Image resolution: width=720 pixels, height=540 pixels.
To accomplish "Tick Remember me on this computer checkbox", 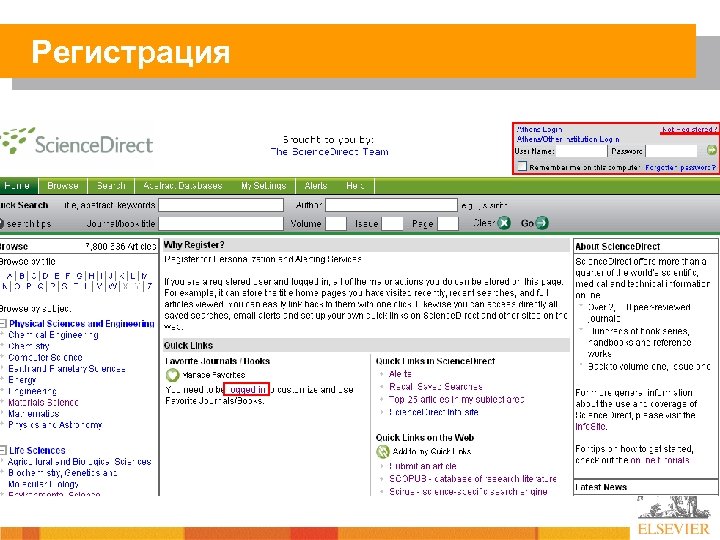I will [x=522, y=166].
